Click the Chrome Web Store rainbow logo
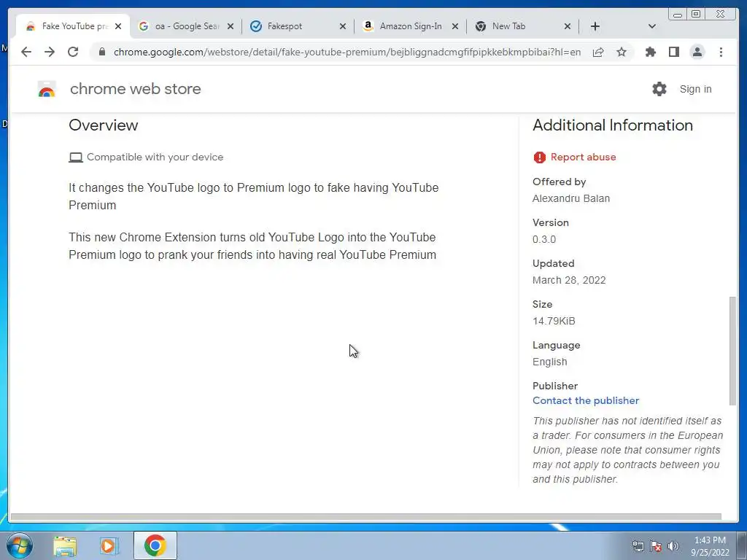Viewport: 747px width, 560px height. coord(47,89)
